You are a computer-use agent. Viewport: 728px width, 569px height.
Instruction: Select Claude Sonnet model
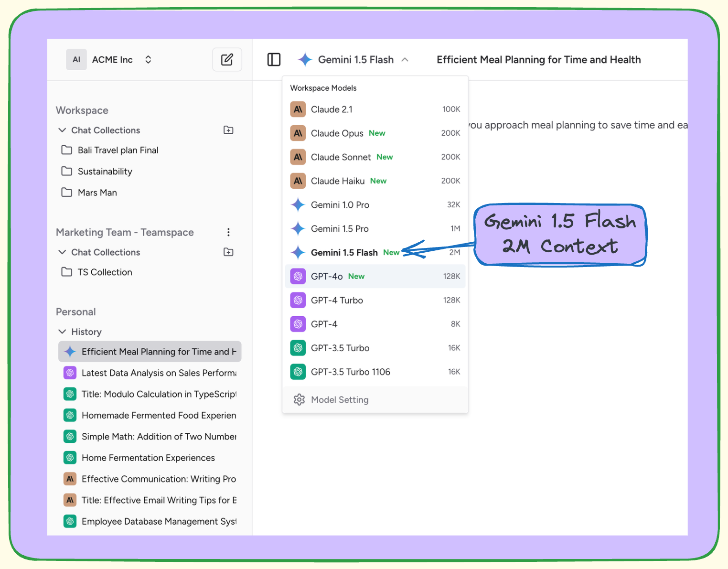pos(375,157)
